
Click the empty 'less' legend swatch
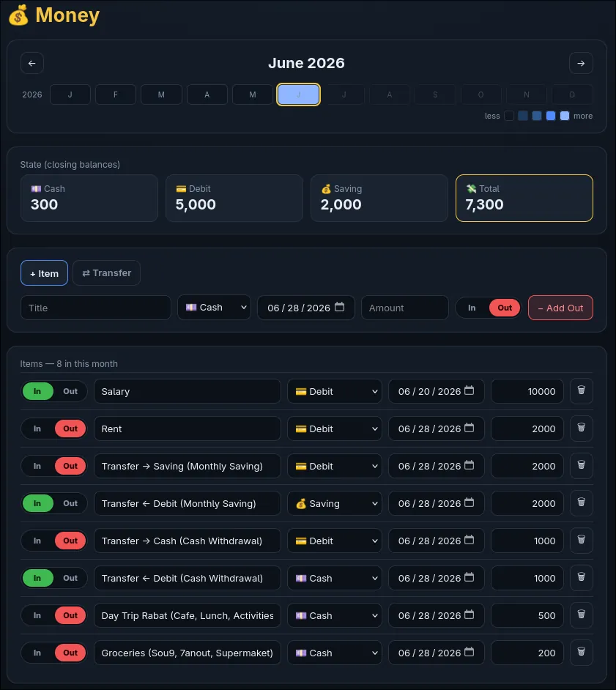click(509, 116)
